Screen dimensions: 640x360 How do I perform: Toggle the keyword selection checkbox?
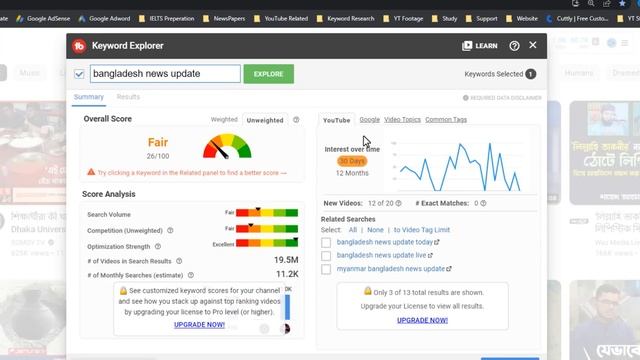[79, 74]
